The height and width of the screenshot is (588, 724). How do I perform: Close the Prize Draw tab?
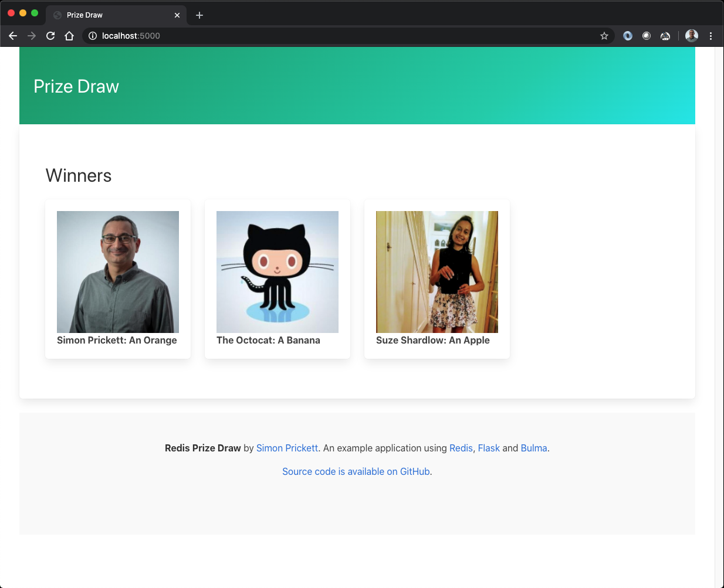click(x=177, y=15)
